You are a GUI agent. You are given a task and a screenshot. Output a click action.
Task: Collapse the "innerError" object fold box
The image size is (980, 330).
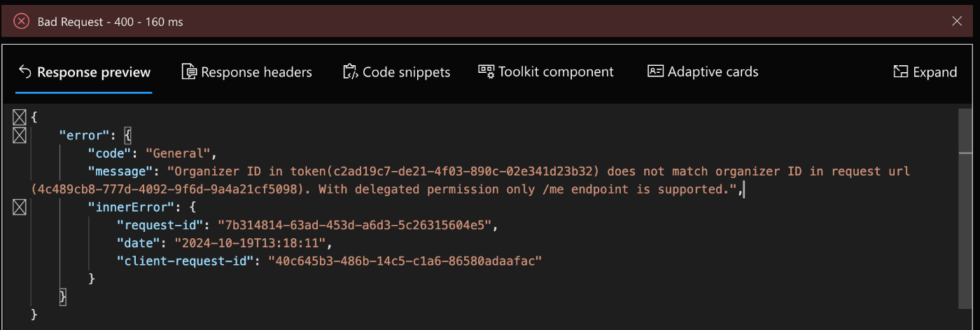point(19,207)
